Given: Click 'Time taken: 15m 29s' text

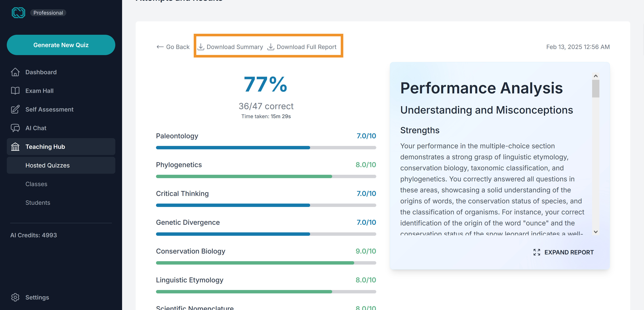Looking at the screenshot, I should click(266, 116).
